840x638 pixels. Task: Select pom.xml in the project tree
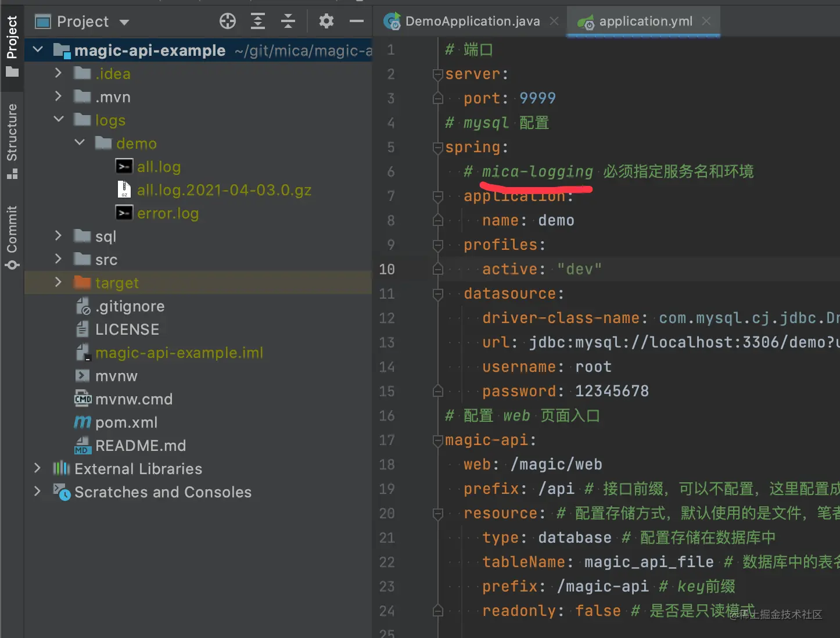tap(126, 422)
